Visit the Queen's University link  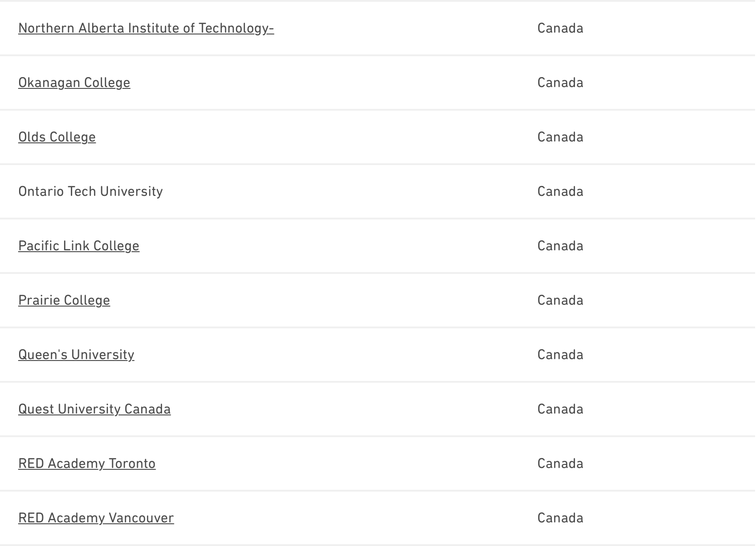tap(76, 355)
